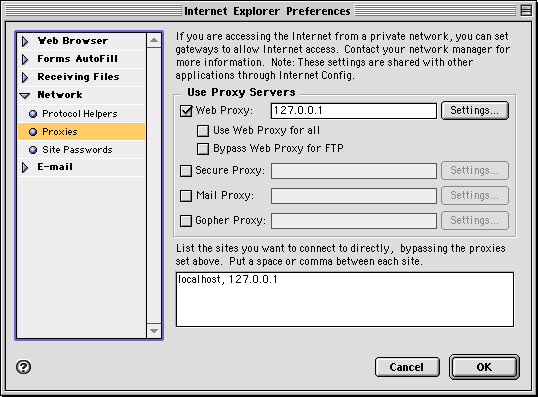538x397 pixels.
Task: Expand the Forms AutoFill disclosure triangle
Action: pos(25,59)
